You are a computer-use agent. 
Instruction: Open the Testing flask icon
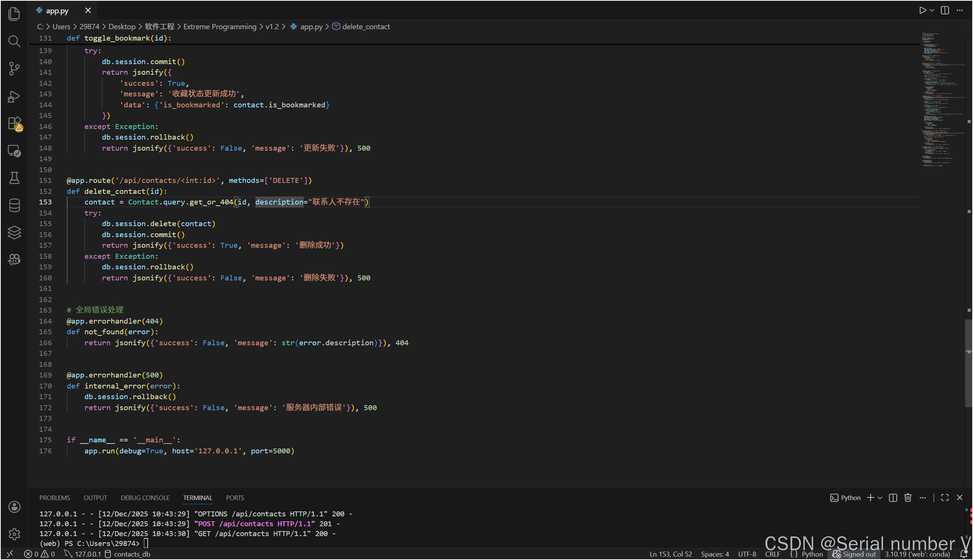(14, 178)
